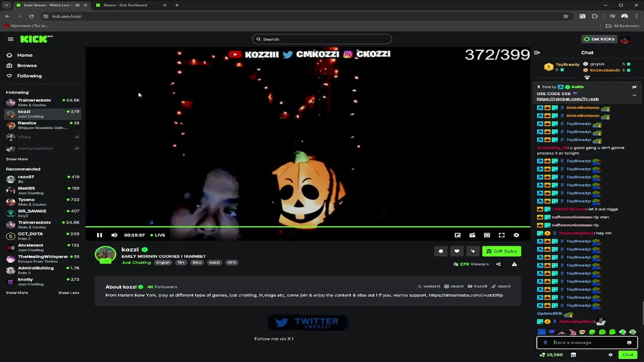The height and width of the screenshot is (362, 644).
Task: Open the cmkozzi X social link
Action: 429,287
